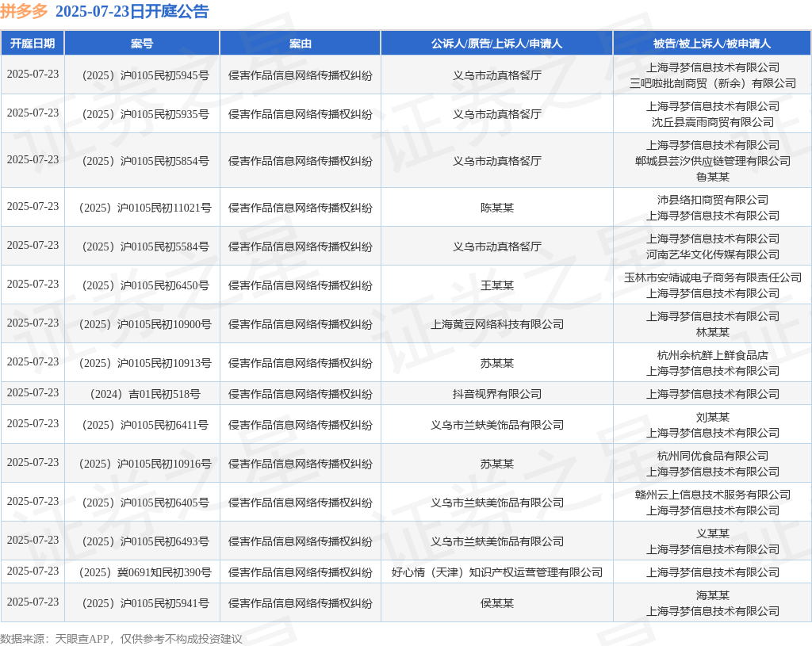The width and height of the screenshot is (812, 646).
Task: Click defendant 沛县络扣商贸有限公司
Action: pos(713,200)
